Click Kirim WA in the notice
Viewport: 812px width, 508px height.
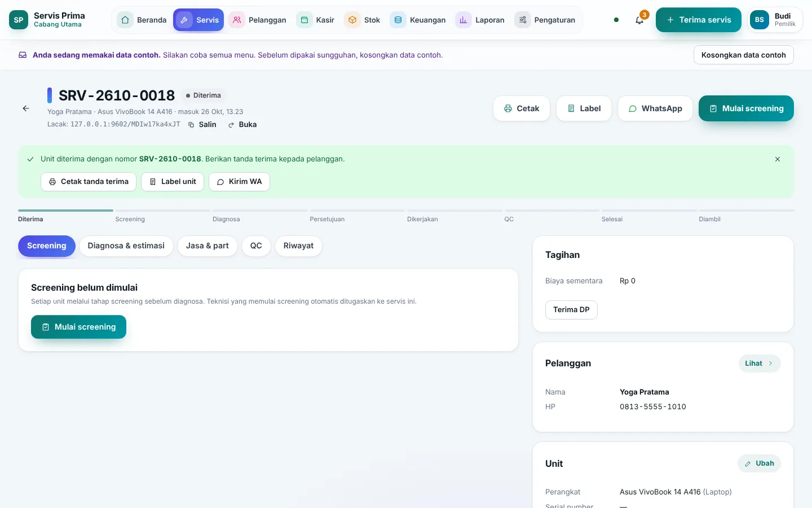click(x=240, y=182)
